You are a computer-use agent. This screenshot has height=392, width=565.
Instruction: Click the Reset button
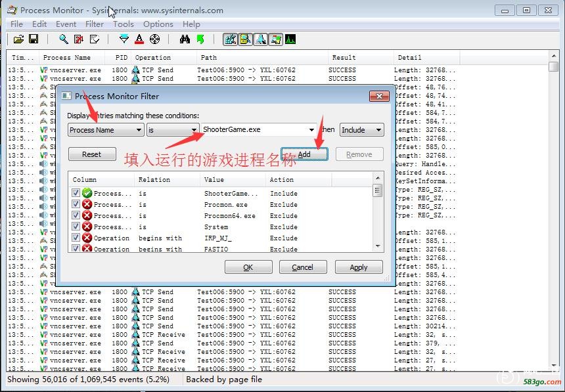pyautogui.click(x=92, y=154)
